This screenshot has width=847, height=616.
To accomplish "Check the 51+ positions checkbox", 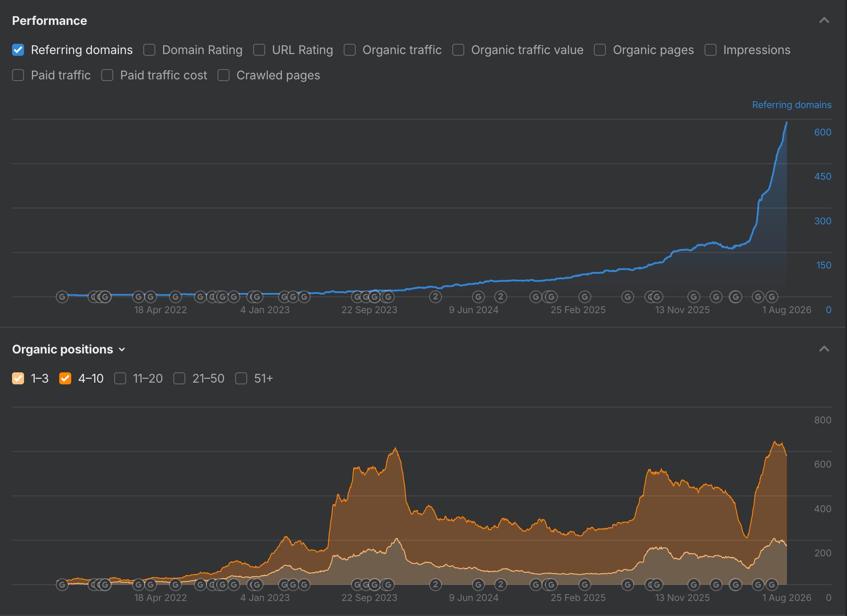I will (241, 378).
